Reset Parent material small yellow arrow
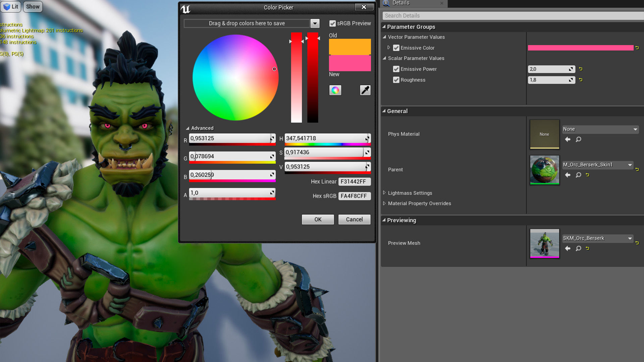Image resolution: width=644 pixels, height=362 pixels. click(x=587, y=175)
